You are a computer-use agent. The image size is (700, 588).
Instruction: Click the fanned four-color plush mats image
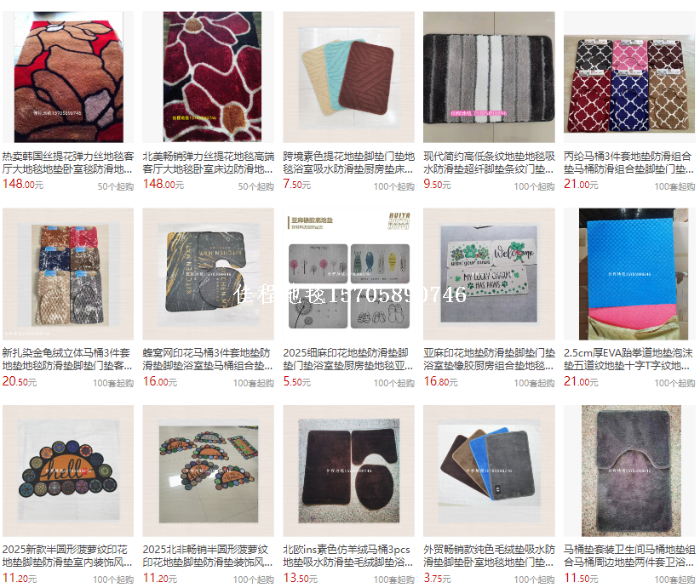point(489,471)
